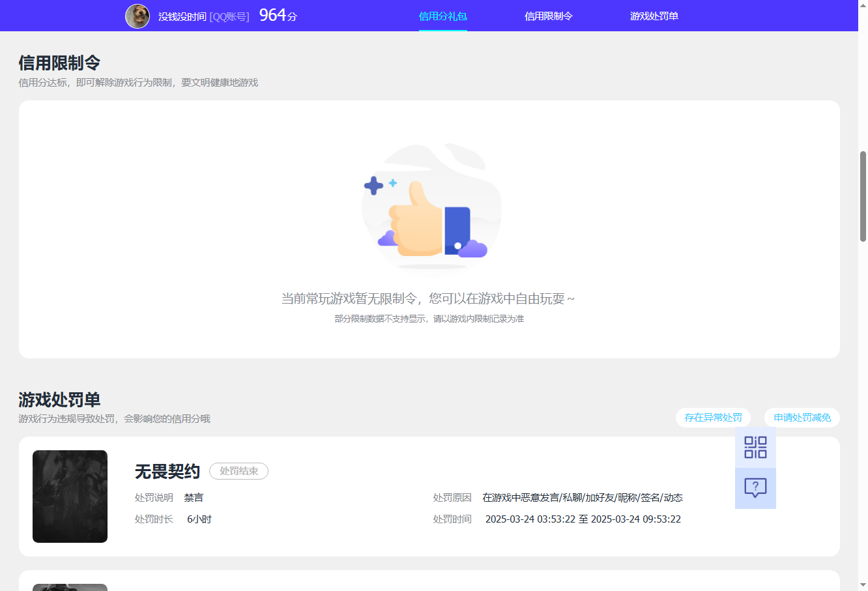868x591 pixels.
Task: Click the scrollbar down arrow
Action: tap(863, 584)
